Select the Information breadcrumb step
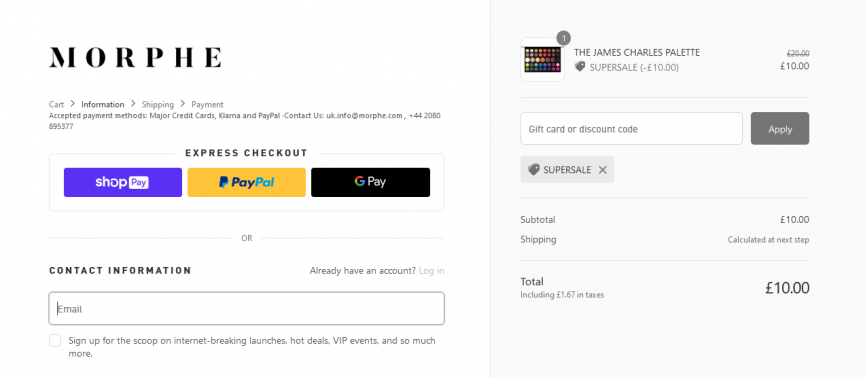The height and width of the screenshot is (377, 865). (103, 104)
